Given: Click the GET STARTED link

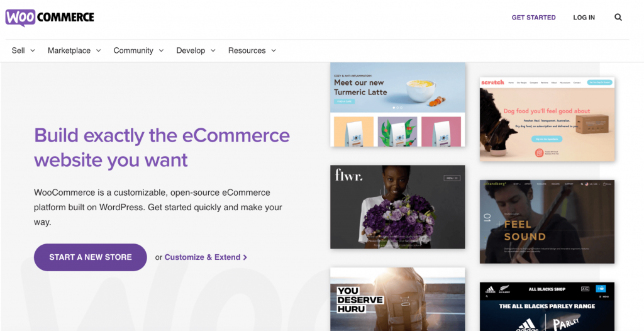Looking at the screenshot, I should point(533,17).
